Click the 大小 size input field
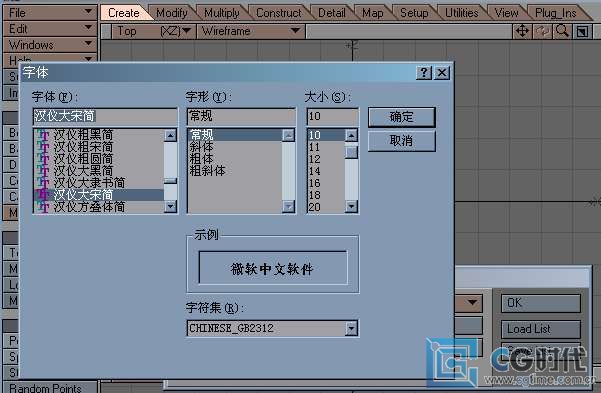The width and height of the screenshot is (601, 393). 332,116
